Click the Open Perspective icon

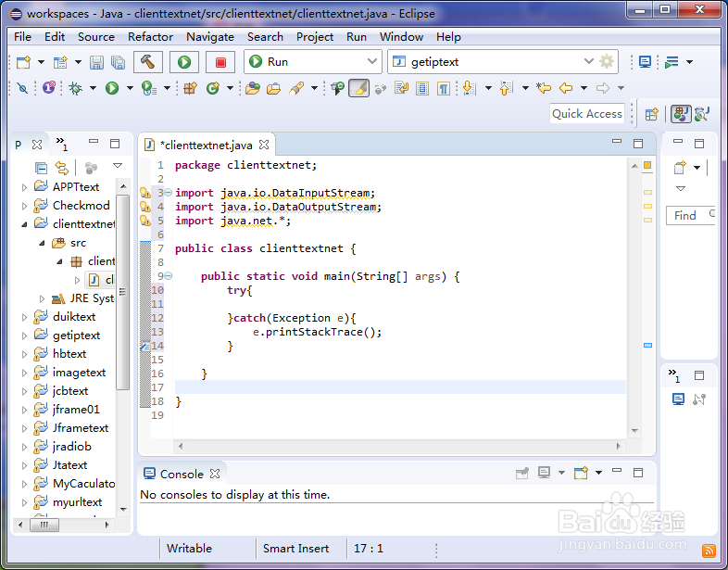[652, 114]
